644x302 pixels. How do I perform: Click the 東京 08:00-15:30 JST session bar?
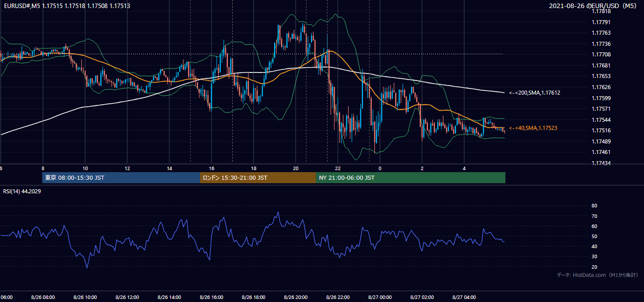click(x=121, y=178)
